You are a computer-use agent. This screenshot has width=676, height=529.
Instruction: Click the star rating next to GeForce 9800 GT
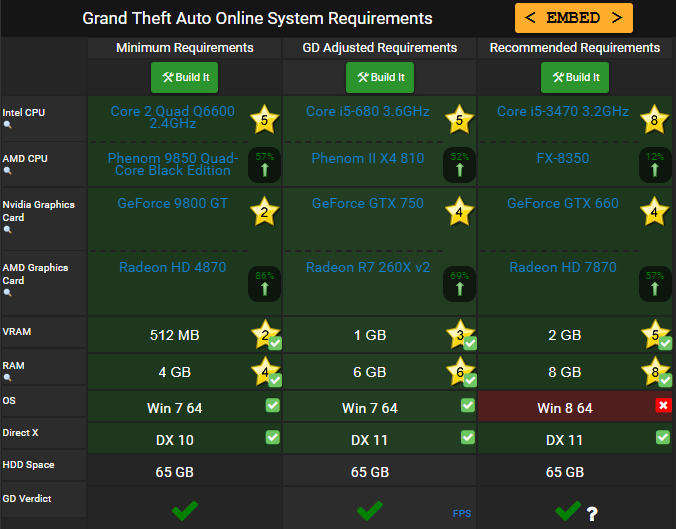pos(265,212)
